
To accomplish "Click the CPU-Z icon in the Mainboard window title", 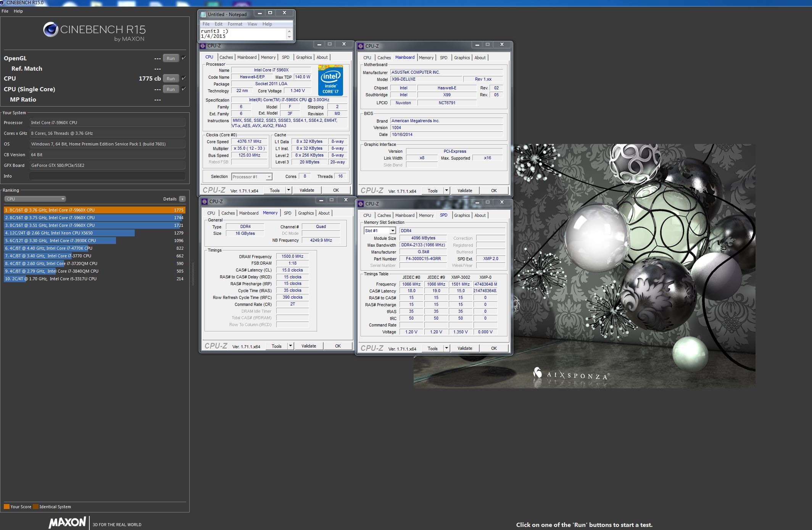I will (x=361, y=46).
